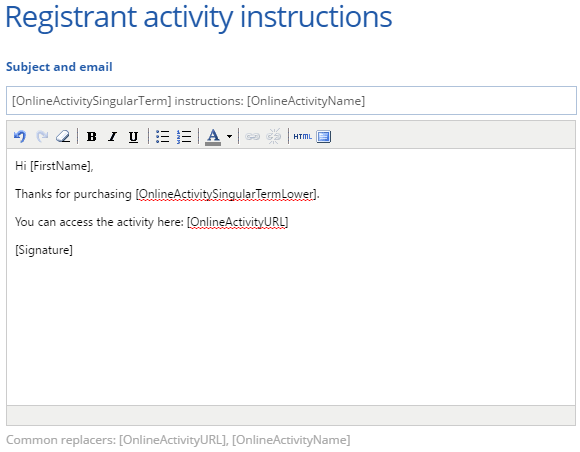Open the text color dropdown arrow
The height and width of the screenshot is (452, 580).
tap(229, 136)
